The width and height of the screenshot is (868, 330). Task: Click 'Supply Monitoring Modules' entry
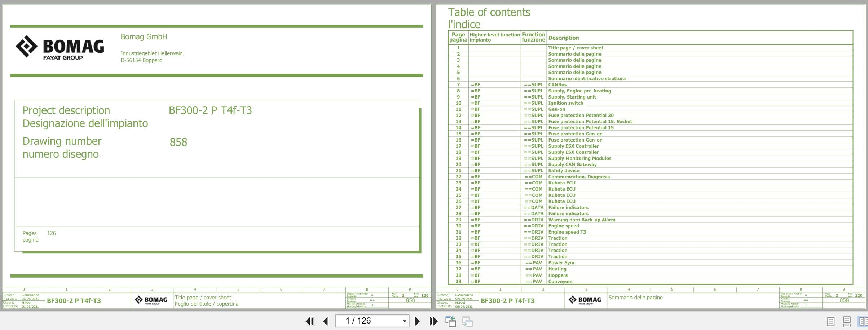tap(580, 158)
